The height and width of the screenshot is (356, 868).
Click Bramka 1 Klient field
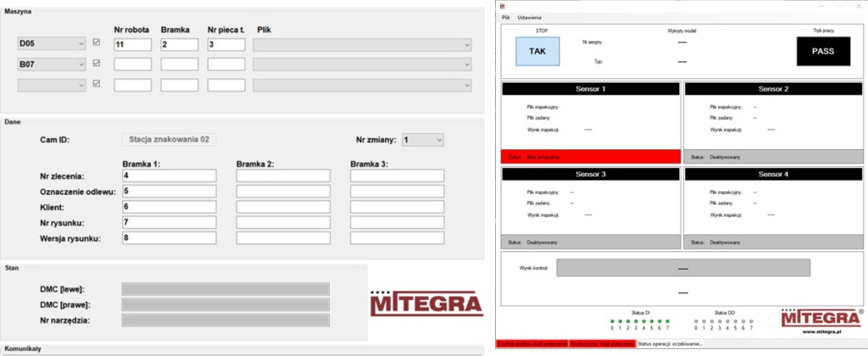coord(170,207)
